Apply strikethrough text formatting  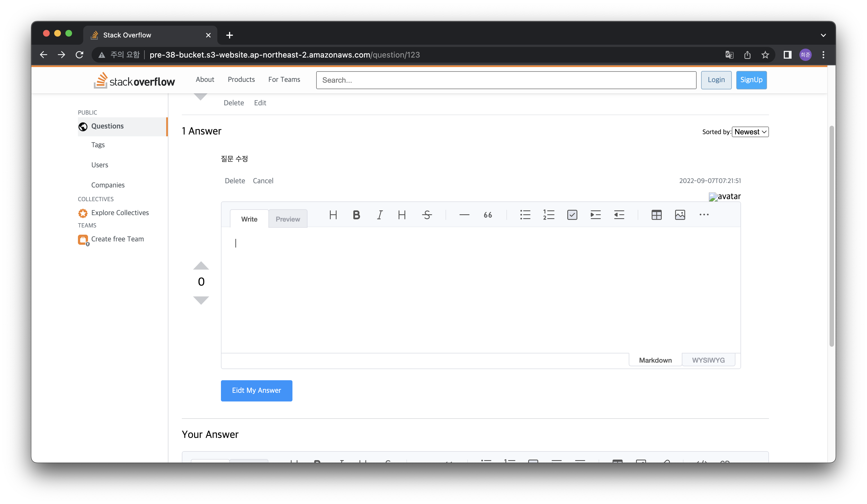point(427,215)
